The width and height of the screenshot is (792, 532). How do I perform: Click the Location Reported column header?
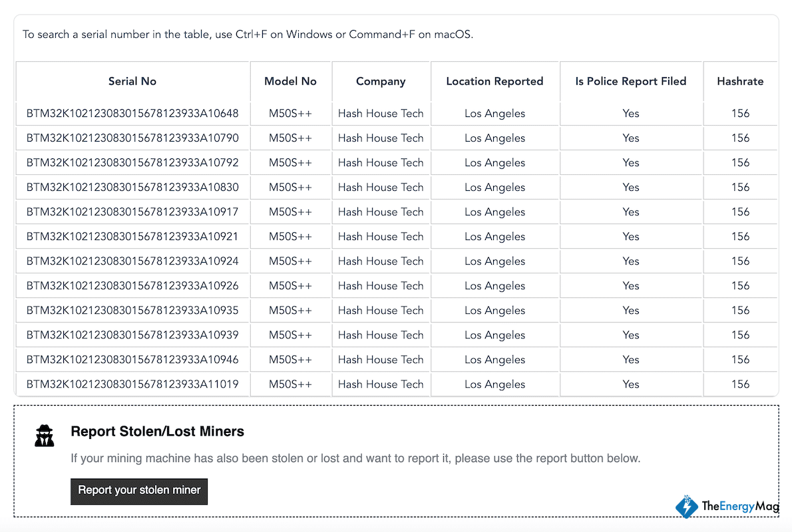pyautogui.click(x=495, y=81)
